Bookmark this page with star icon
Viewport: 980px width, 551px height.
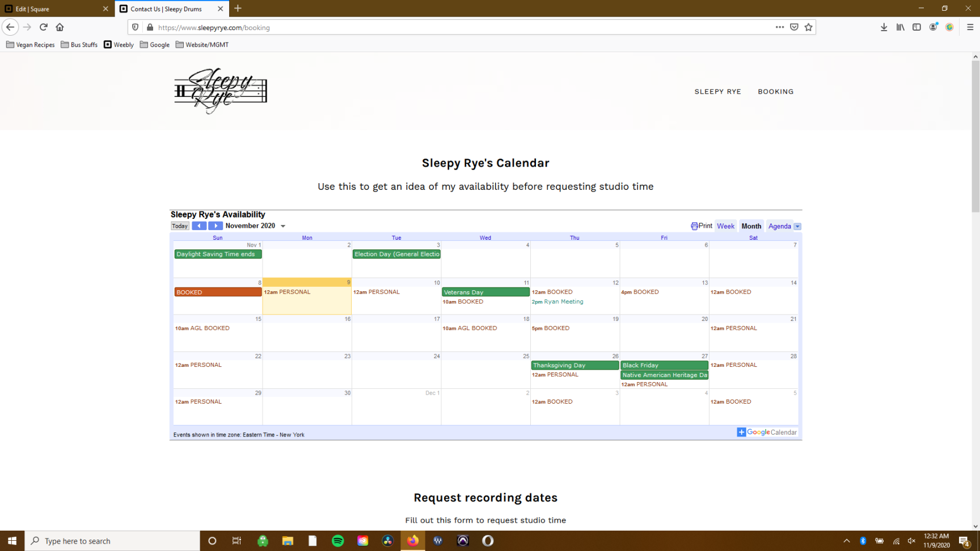point(809,27)
